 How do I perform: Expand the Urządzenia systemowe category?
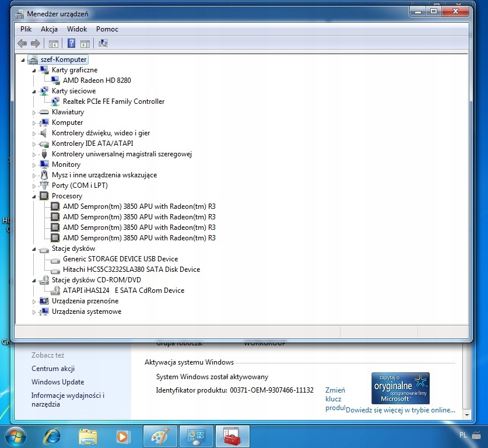coord(34,312)
